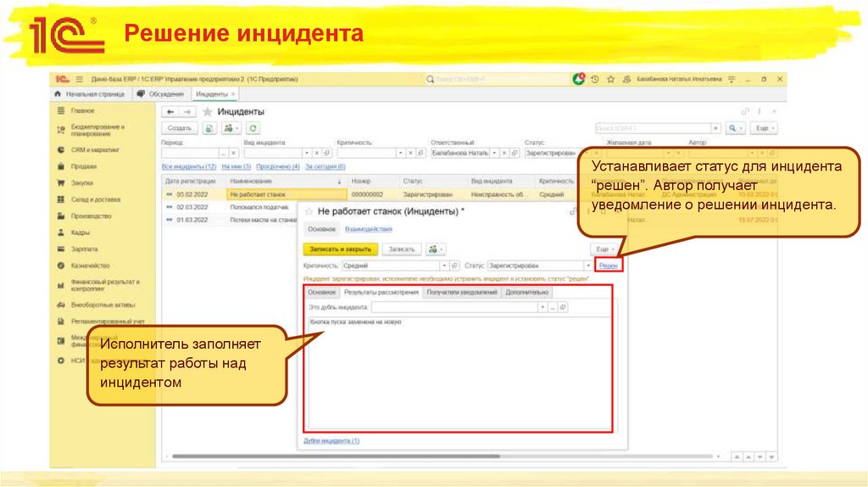Image resolution: width=868 pixels, height=487 pixels.
Task: Open the Это дубль инцидента dropdown arrow
Action: coord(542,307)
